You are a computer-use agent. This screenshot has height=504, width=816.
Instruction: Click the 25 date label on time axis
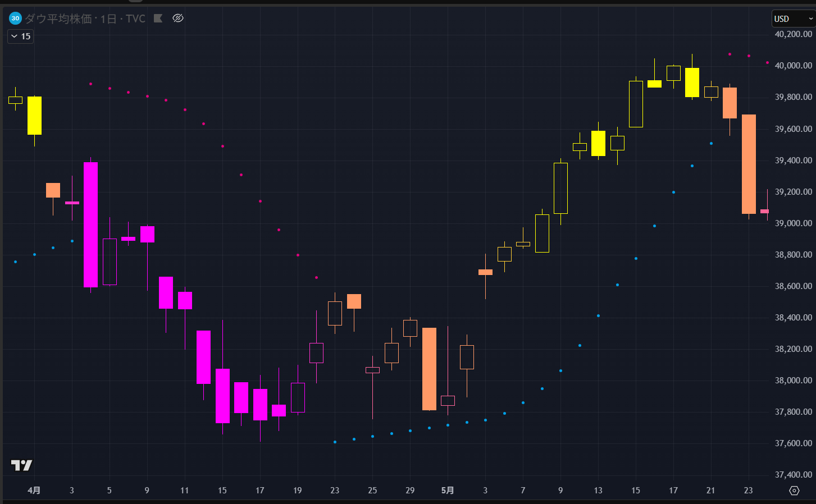pos(372,491)
